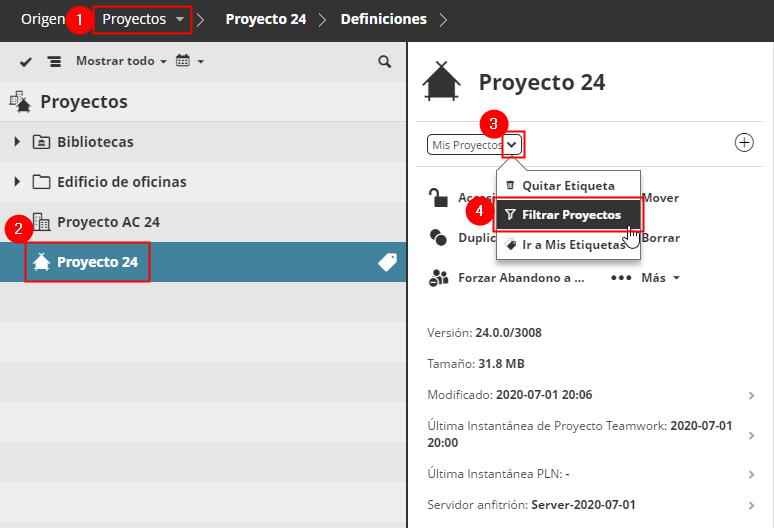Select the Bibliotecas folder row
The width and height of the screenshot is (774, 528).
click(x=203, y=142)
